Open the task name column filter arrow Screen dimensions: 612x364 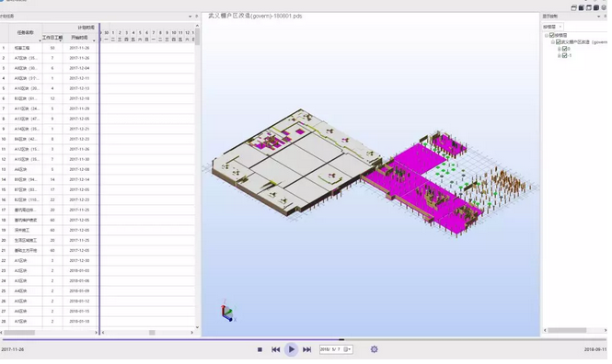[40, 41]
